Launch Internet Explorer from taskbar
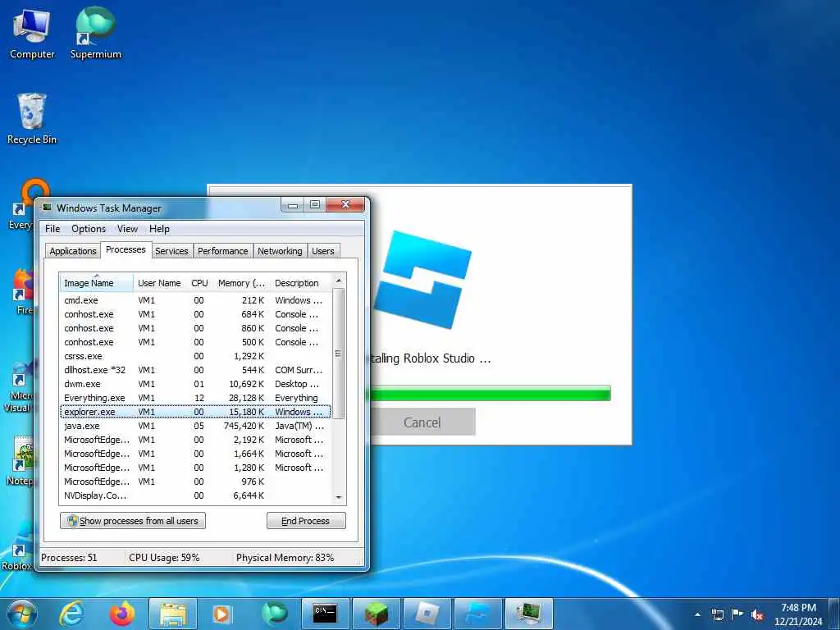Image resolution: width=840 pixels, height=630 pixels. [x=71, y=614]
